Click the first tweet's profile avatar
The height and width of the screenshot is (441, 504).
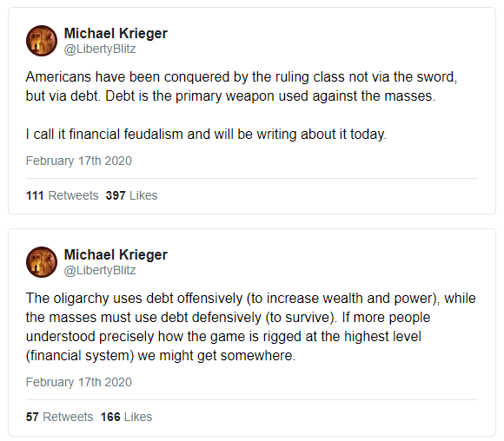pos(42,41)
